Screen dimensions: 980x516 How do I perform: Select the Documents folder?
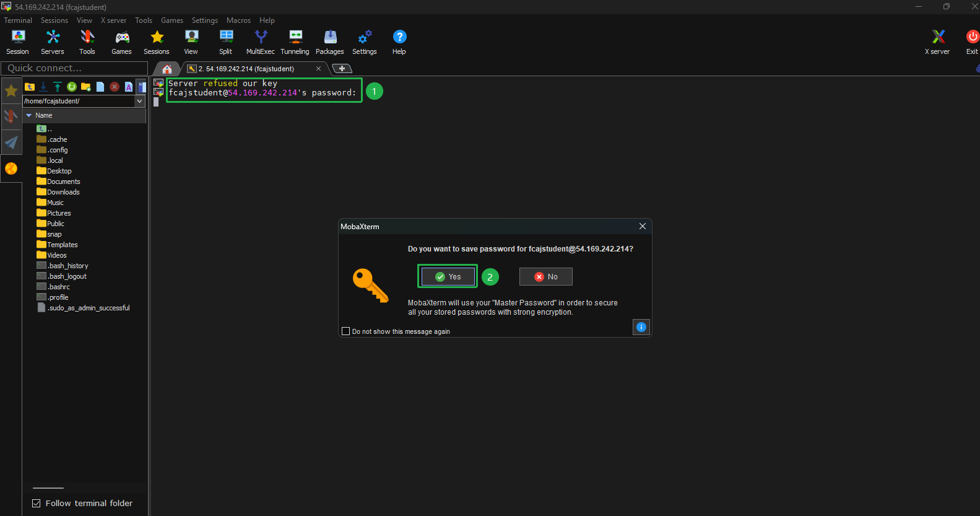[x=59, y=181]
